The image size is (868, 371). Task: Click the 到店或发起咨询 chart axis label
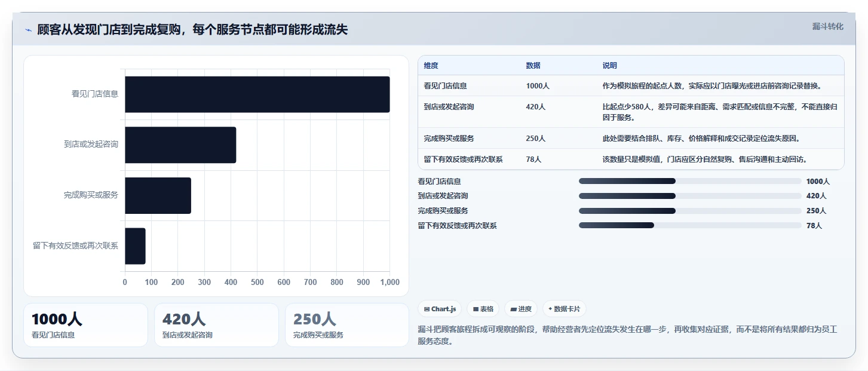[91, 145]
